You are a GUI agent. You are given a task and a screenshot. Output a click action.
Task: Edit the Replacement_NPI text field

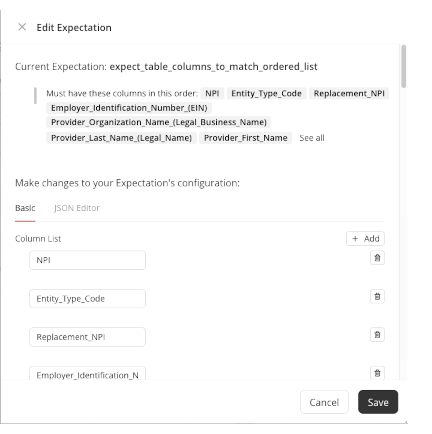click(x=87, y=337)
